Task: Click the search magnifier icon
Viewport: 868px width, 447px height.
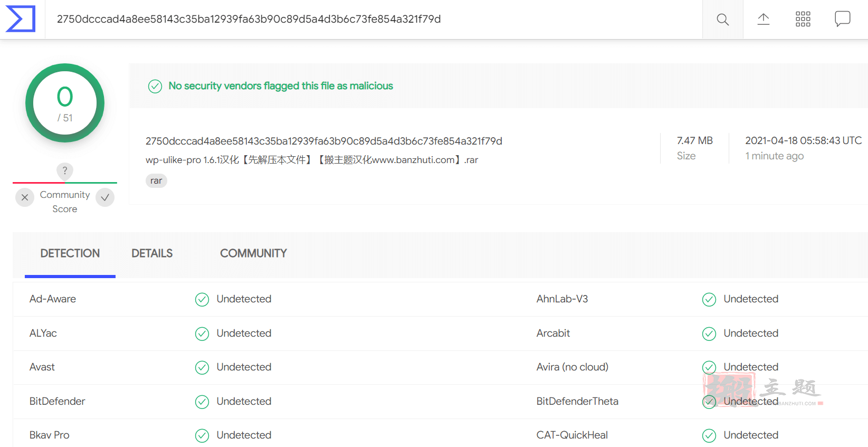Action: (x=722, y=20)
